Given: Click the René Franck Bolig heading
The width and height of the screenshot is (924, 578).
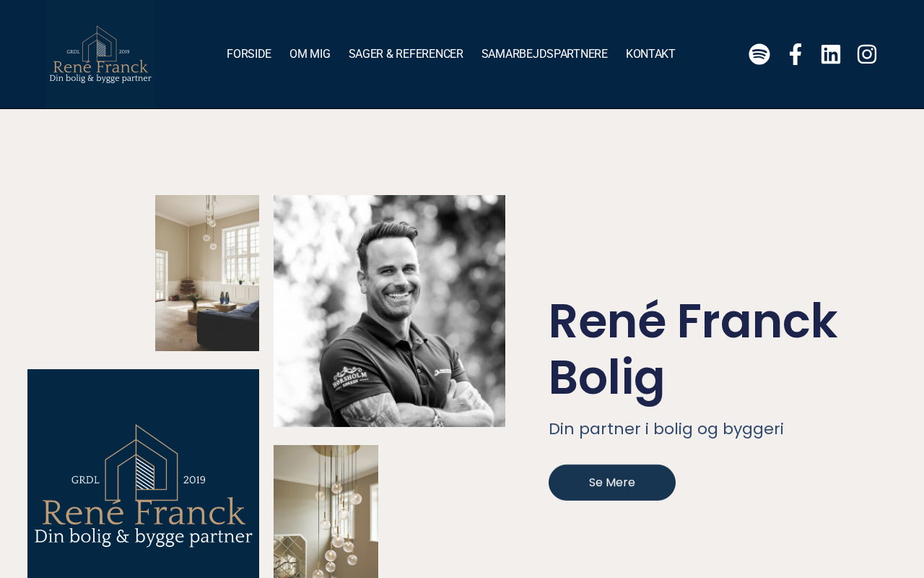Looking at the screenshot, I should pyautogui.click(x=693, y=349).
